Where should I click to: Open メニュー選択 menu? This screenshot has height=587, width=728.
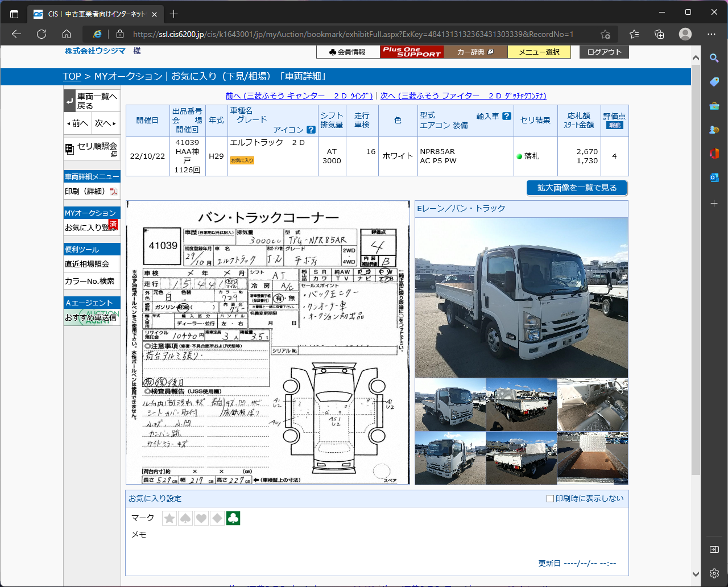539,52
